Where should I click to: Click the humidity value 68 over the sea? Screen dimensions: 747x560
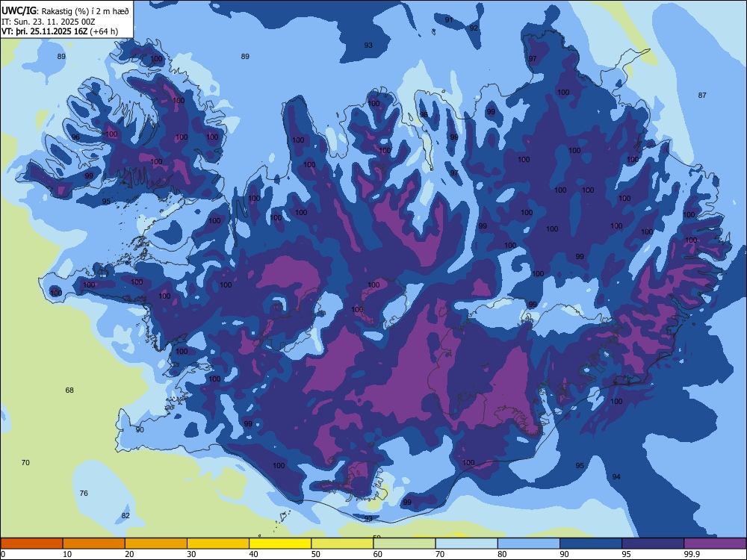pyautogui.click(x=69, y=391)
